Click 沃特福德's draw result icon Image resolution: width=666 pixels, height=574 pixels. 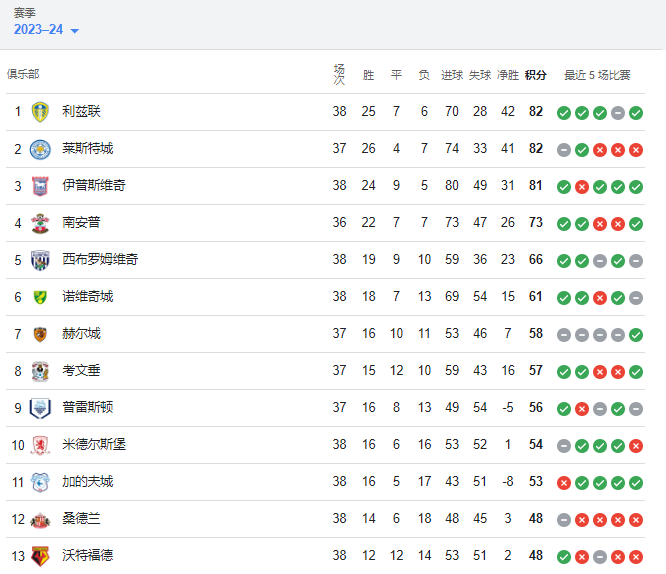pos(600,557)
